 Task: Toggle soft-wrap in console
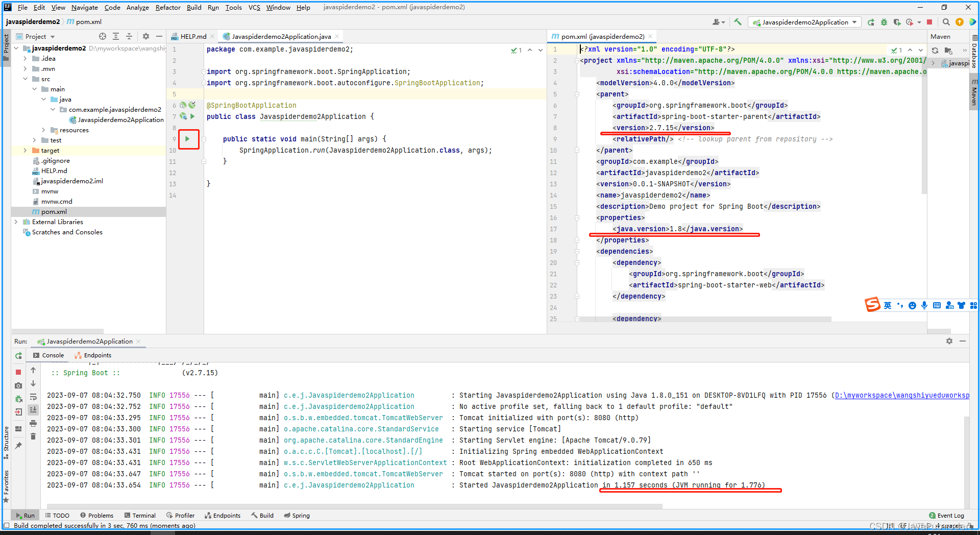(x=33, y=397)
